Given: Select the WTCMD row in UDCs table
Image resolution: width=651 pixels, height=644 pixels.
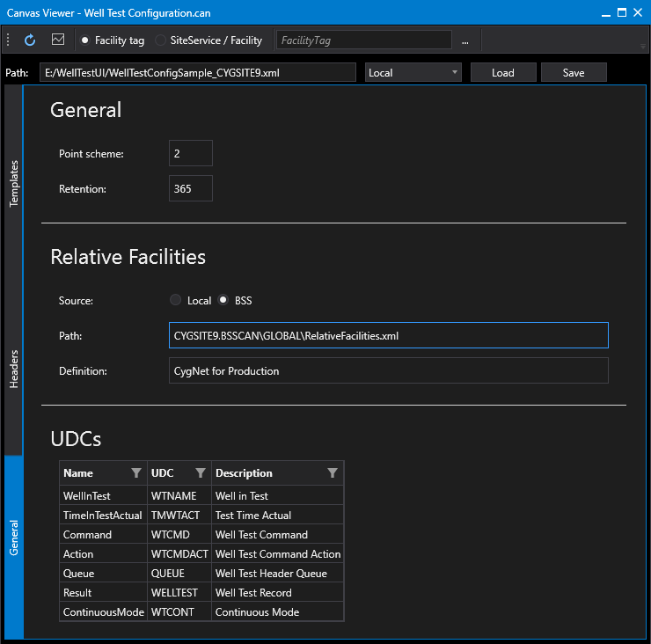Looking at the screenshot, I should click(201, 534).
